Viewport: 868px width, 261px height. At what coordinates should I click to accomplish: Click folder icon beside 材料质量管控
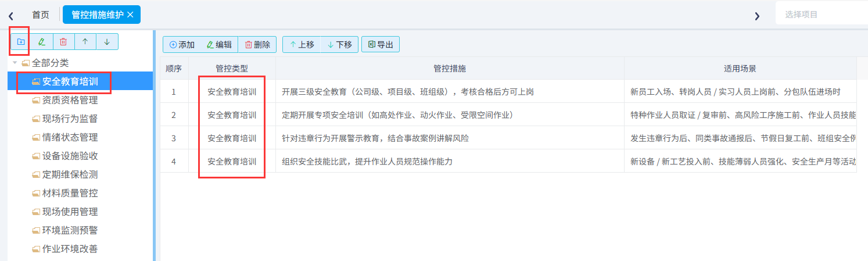[x=36, y=193]
